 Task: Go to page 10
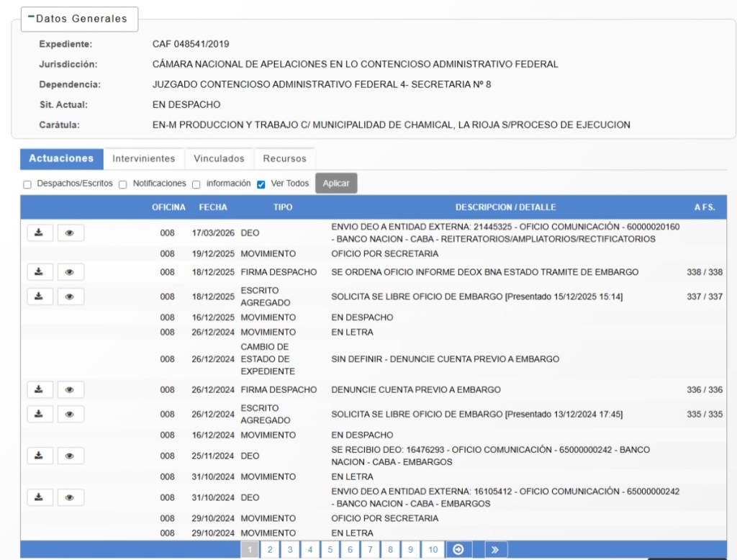coord(433,549)
